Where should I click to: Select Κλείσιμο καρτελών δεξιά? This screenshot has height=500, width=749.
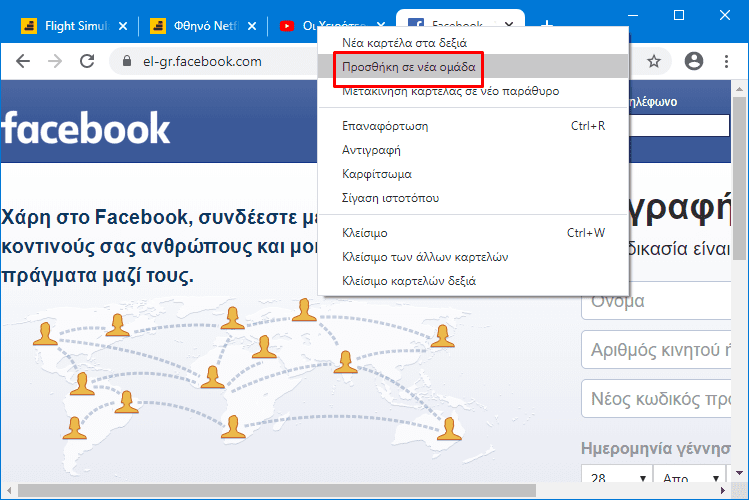pos(473,281)
